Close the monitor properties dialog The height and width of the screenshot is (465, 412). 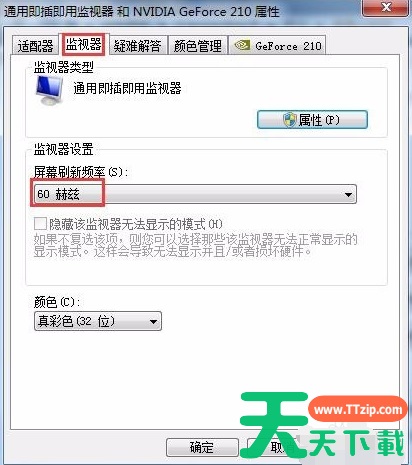386,7
